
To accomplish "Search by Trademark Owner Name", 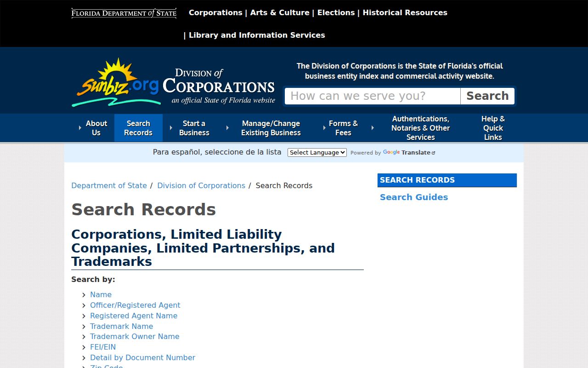I will point(135,336).
